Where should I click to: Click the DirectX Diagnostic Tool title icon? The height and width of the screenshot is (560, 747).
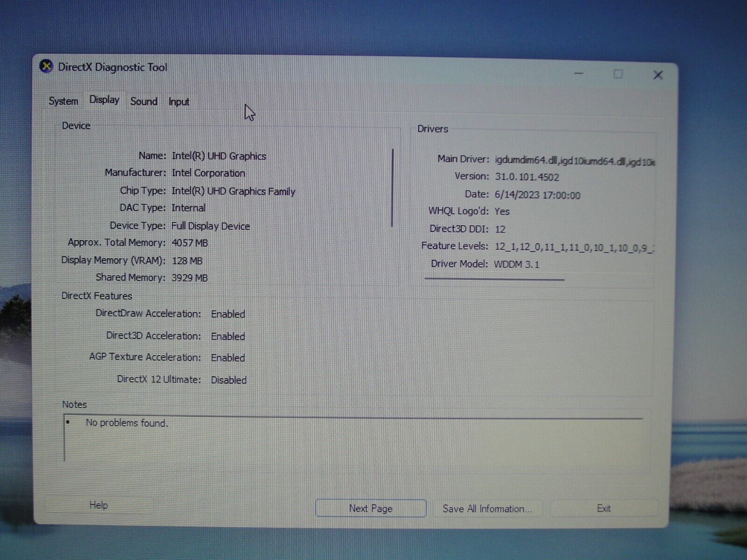(46, 67)
